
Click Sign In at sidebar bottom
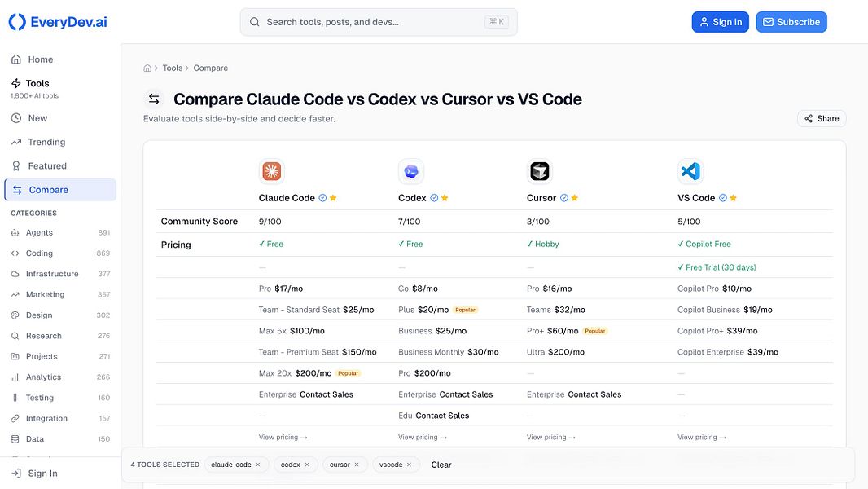pos(60,474)
